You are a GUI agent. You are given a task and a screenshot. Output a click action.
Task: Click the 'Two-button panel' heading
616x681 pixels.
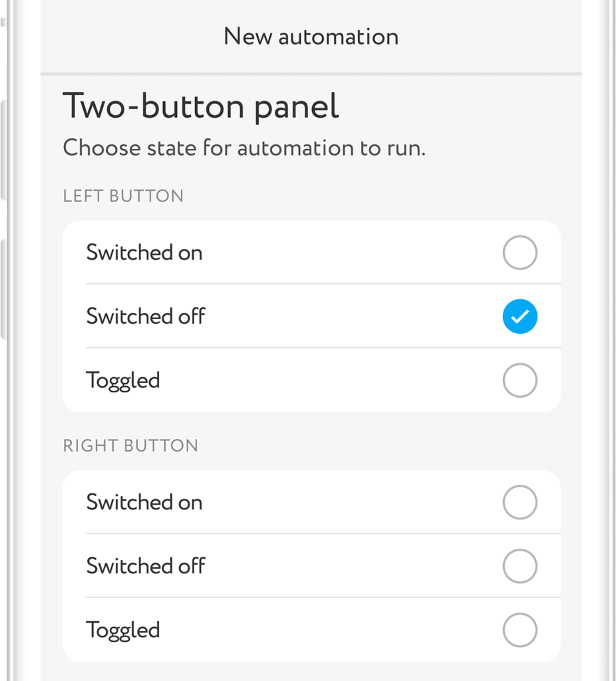pos(201,108)
